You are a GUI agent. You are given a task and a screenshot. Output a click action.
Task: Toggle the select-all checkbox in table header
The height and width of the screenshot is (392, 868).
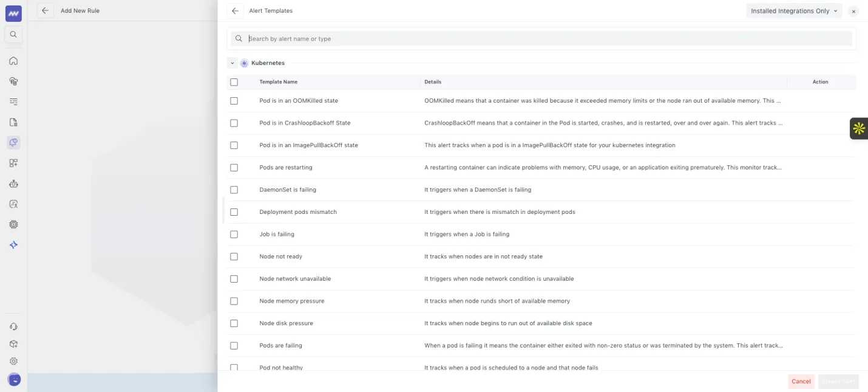tap(234, 82)
